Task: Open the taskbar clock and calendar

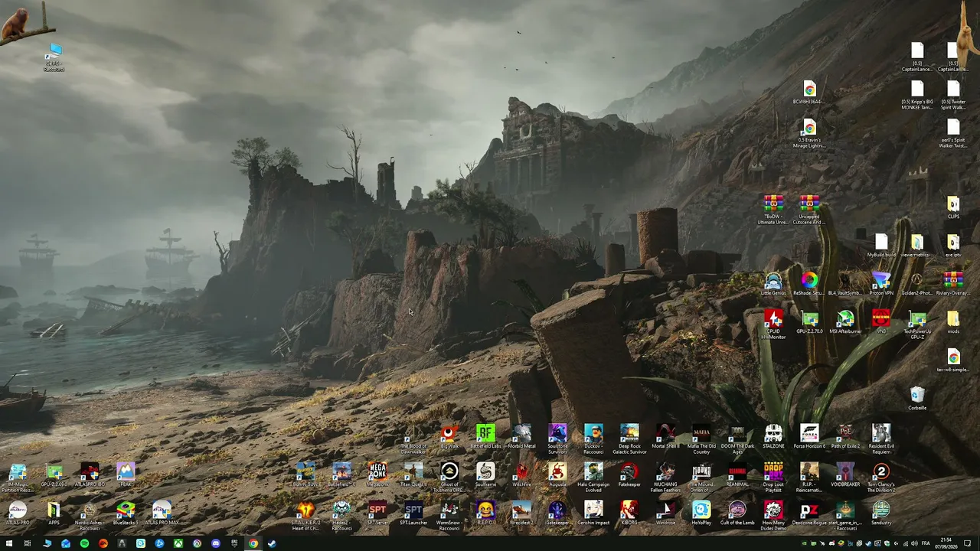Action: [x=947, y=543]
